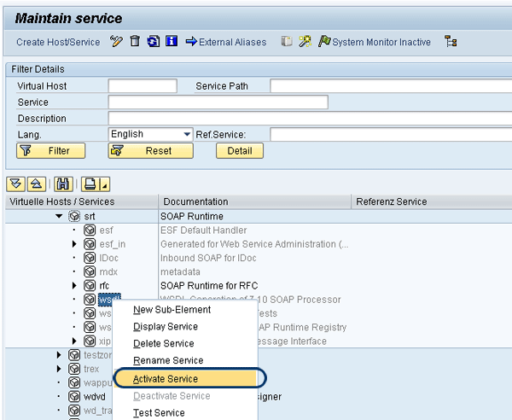Choose Activate Service from context menu
Viewport: 512px width, 420px height.
coord(166,378)
